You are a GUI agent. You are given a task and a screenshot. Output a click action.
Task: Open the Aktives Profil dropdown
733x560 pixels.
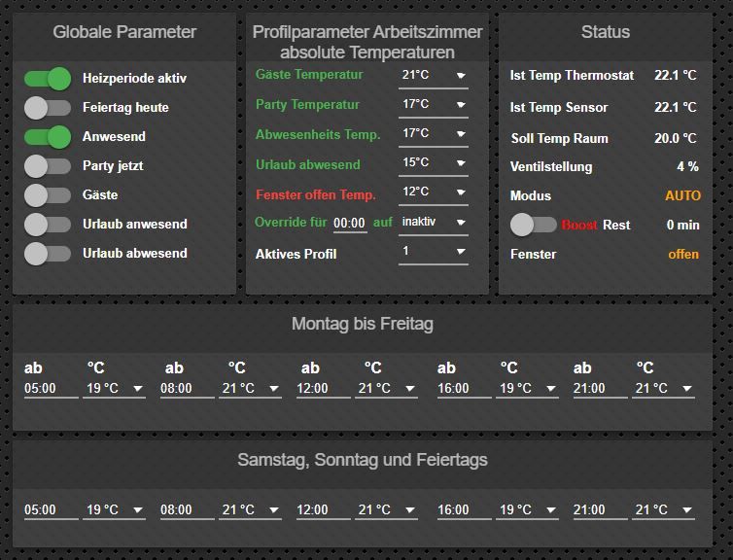[433, 251]
